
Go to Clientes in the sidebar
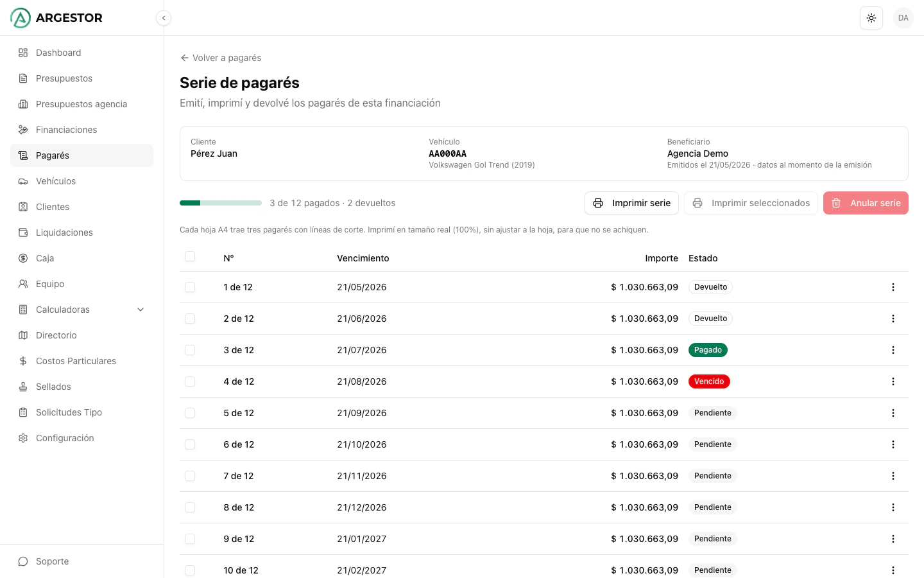tap(81, 207)
